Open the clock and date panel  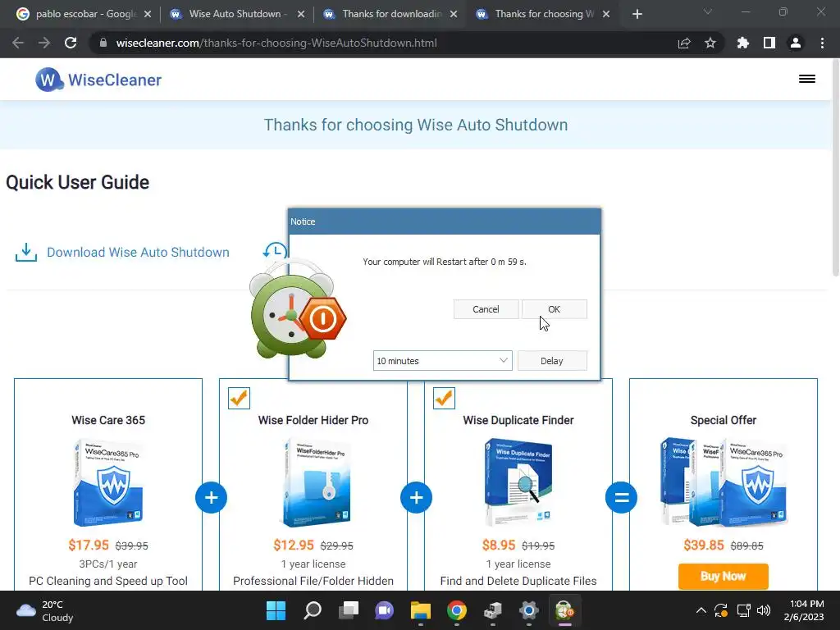[804, 610]
